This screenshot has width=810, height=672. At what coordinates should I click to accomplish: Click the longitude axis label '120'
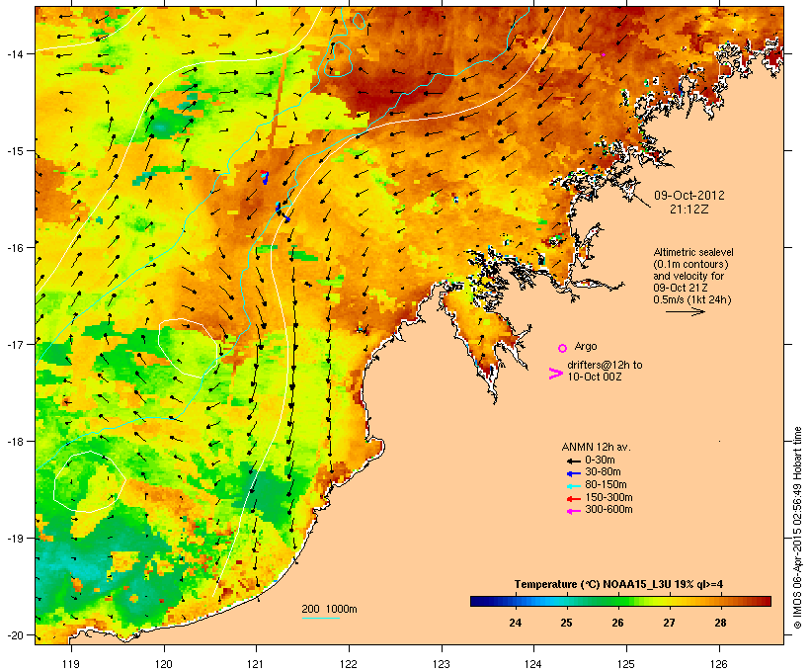pyautogui.click(x=164, y=664)
